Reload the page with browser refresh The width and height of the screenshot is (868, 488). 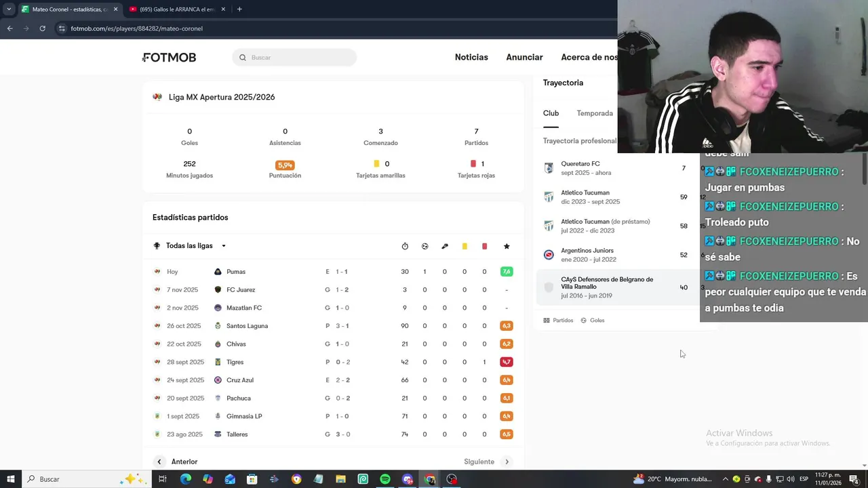click(x=42, y=28)
